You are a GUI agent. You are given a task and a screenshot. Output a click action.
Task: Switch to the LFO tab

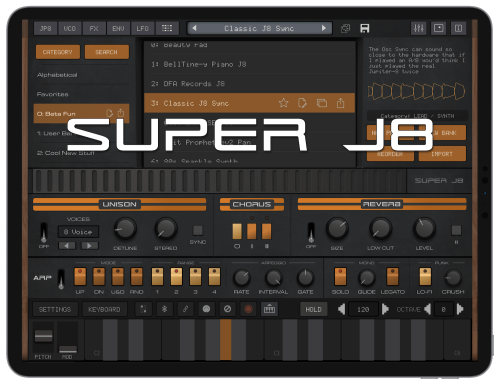142,28
